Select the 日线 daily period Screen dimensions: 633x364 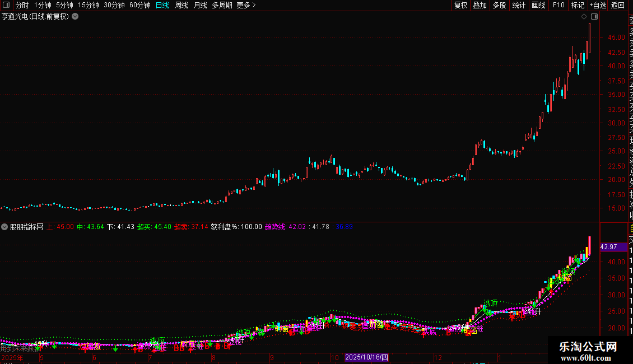[162, 5]
